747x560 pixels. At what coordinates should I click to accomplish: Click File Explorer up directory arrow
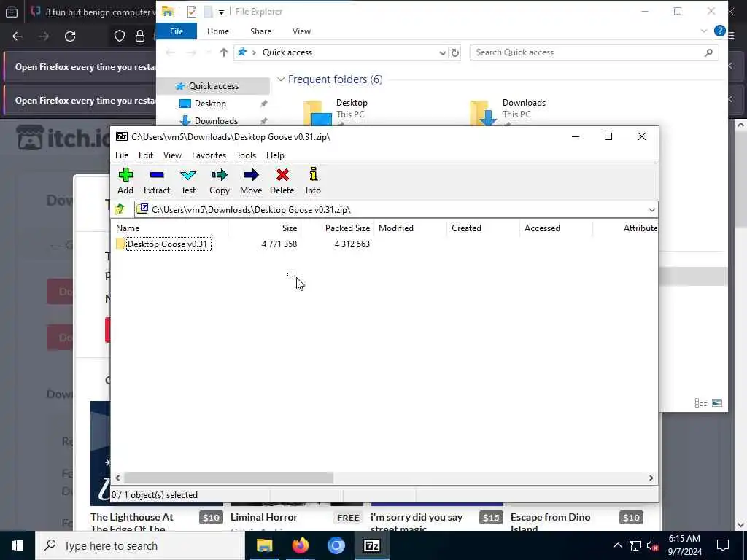tap(223, 52)
